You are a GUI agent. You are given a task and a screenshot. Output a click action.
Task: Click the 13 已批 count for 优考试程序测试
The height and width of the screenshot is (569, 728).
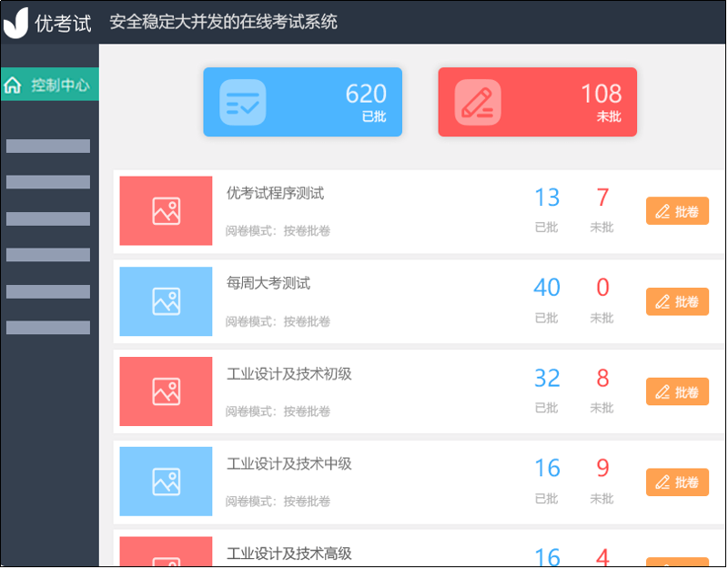(547, 198)
